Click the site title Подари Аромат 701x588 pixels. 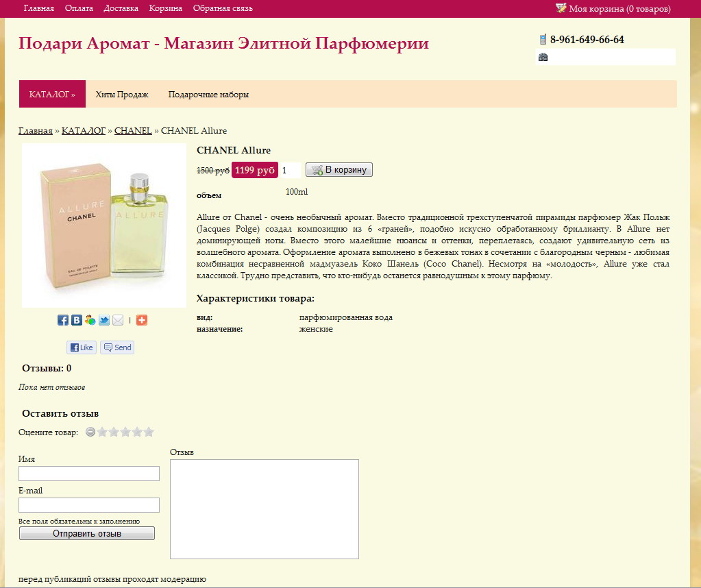223,43
